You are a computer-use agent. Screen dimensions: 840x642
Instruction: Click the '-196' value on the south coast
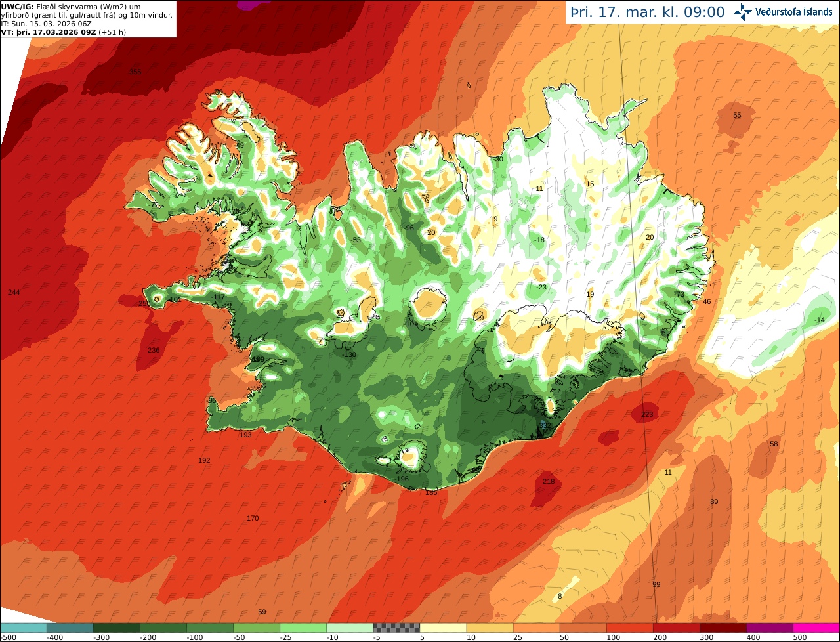pyautogui.click(x=402, y=479)
